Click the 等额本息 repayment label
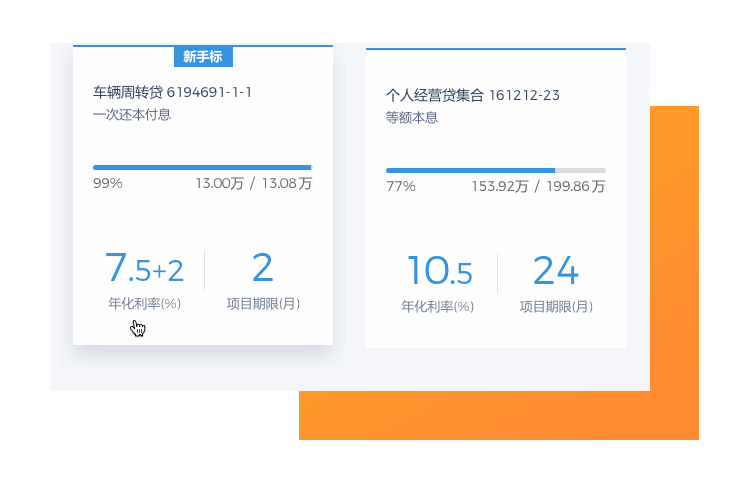The width and height of the screenshot is (749, 480). tap(412, 117)
